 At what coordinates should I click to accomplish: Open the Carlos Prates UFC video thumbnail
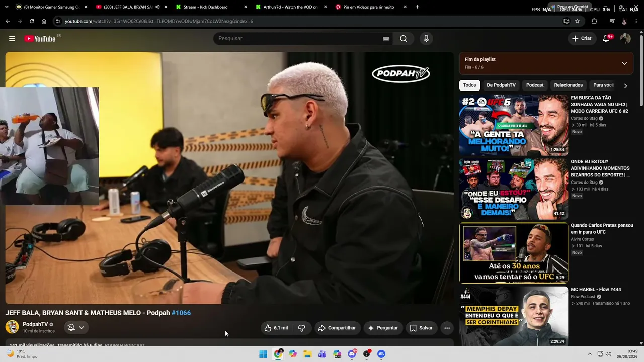coord(514,253)
